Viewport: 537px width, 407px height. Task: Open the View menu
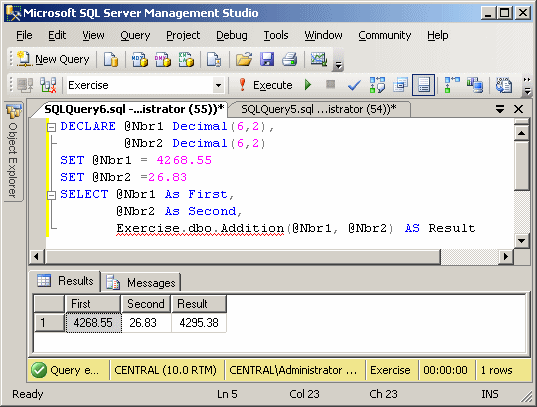[93, 35]
